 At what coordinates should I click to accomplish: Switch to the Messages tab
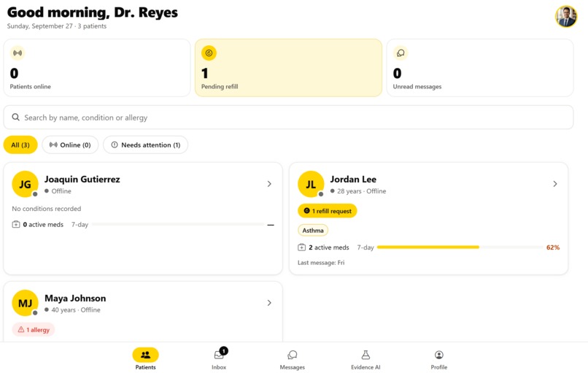(292, 359)
